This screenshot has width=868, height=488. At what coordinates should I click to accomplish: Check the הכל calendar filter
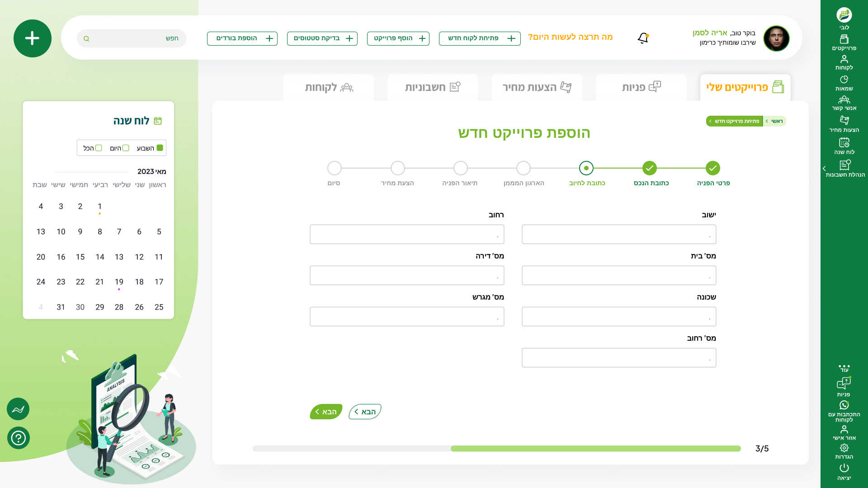99,148
